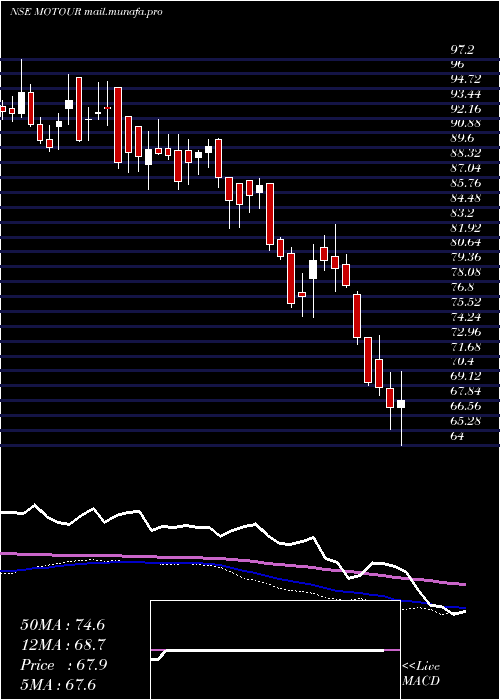The width and height of the screenshot is (500, 700).
Task: Click the 69.12 price axis label
Action: coord(466,376)
